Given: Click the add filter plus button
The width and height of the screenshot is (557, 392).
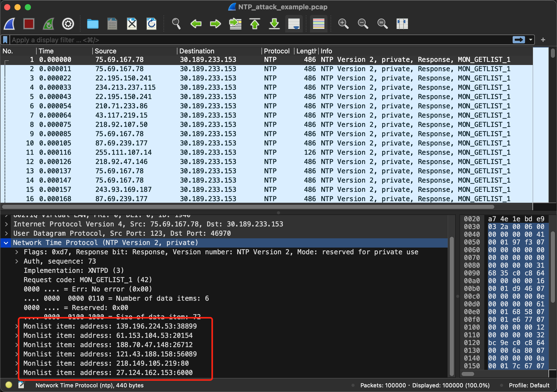Looking at the screenshot, I should click(543, 40).
